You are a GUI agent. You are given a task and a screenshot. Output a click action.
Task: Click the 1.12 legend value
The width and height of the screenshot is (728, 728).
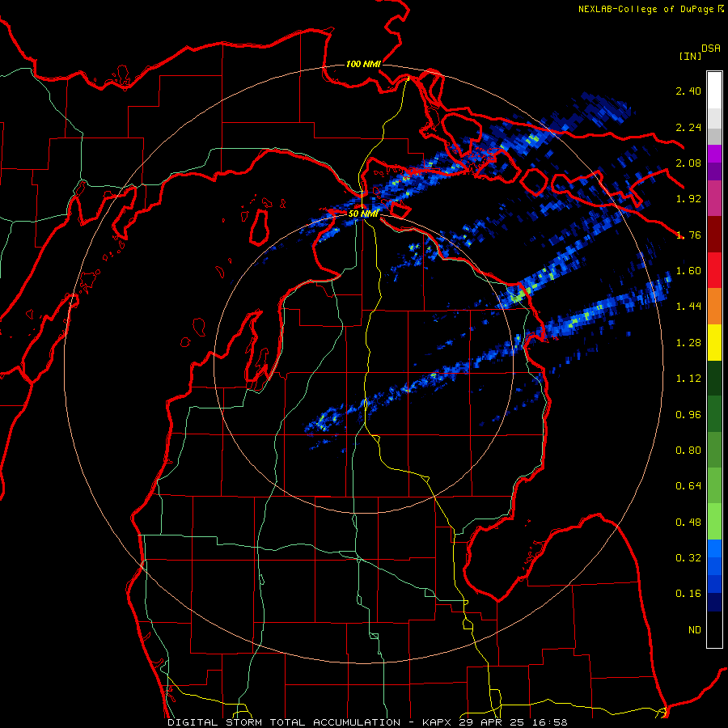(x=688, y=379)
